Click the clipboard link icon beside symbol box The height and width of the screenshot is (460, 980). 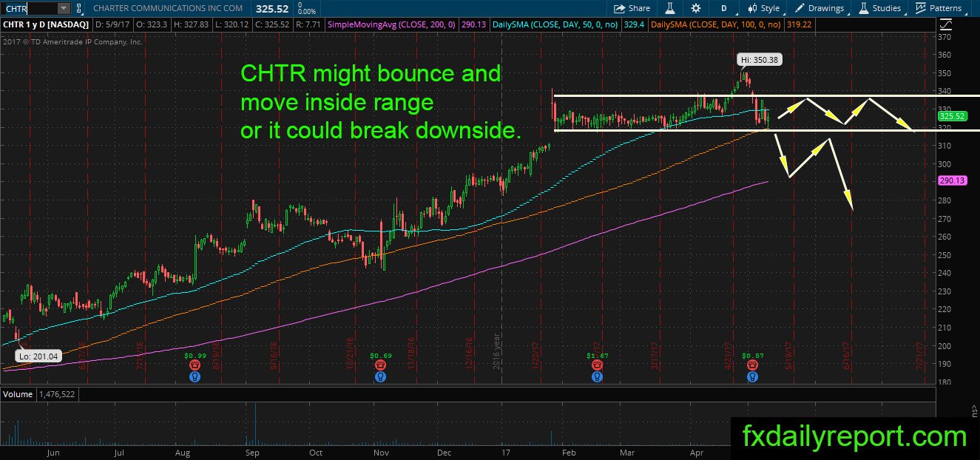point(79,8)
